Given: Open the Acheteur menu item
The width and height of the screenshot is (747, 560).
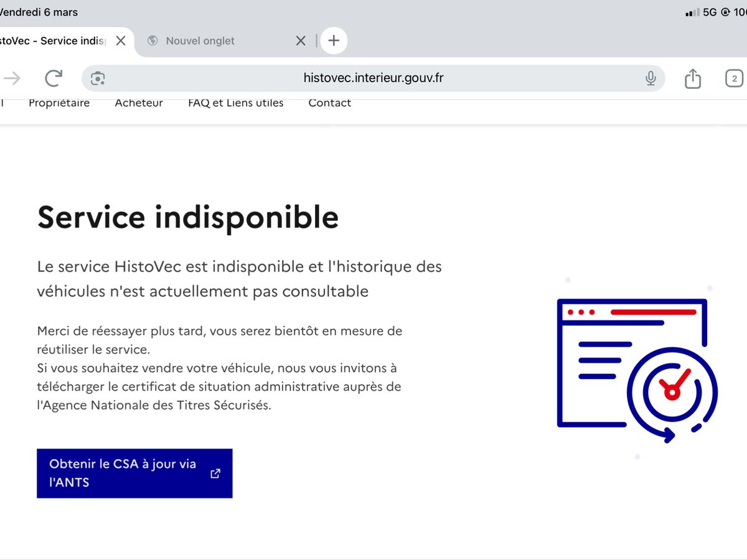Looking at the screenshot, I should (139, 103).
